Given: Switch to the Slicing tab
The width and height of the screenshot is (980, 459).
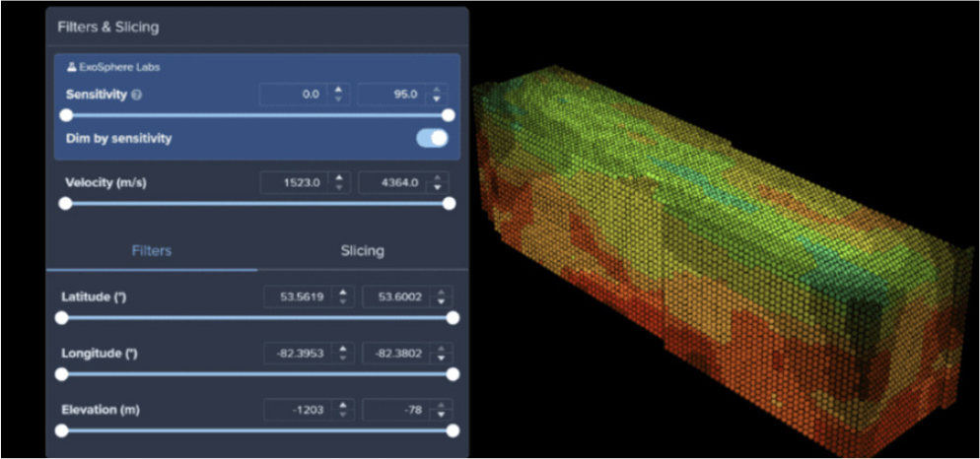Looking at the screenshot, I should (362, 251).
